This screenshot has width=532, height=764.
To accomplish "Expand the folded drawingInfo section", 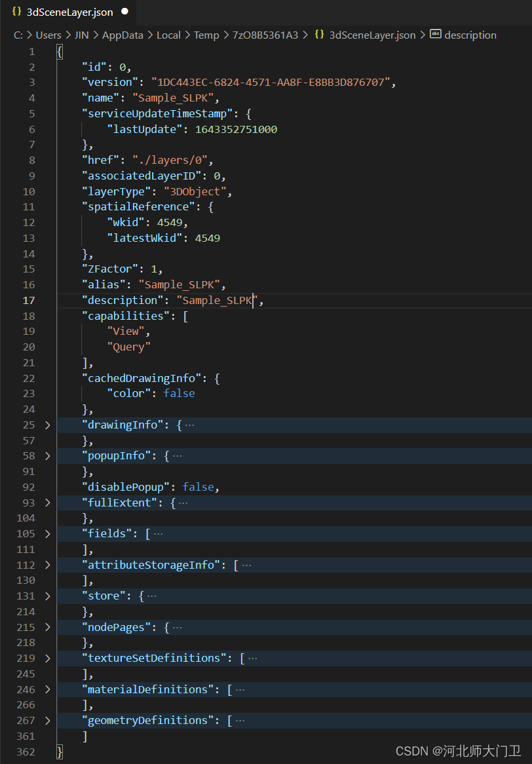I will coord(47,425).
